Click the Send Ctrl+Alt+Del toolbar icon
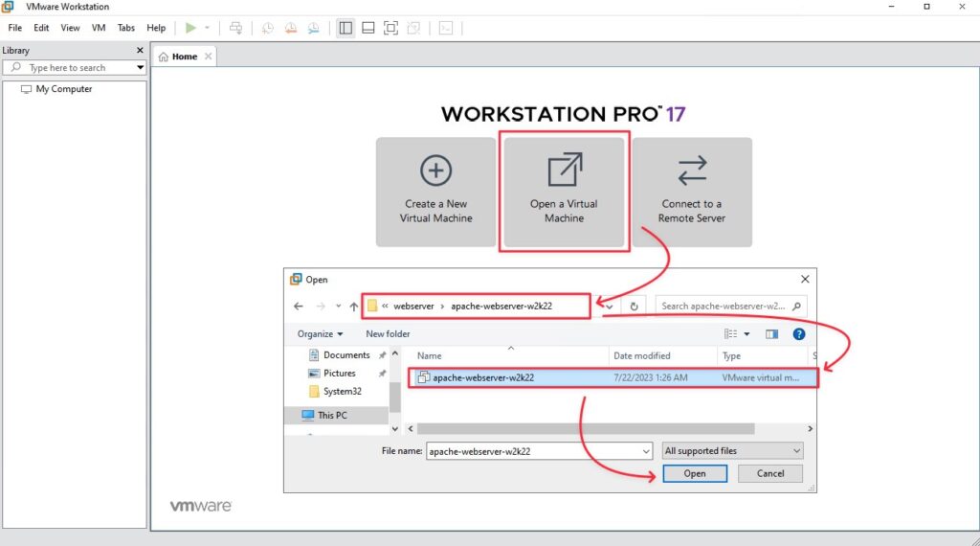Image resolution: width=980 pixels, height=546 pixels. click(x=235, y=28)
